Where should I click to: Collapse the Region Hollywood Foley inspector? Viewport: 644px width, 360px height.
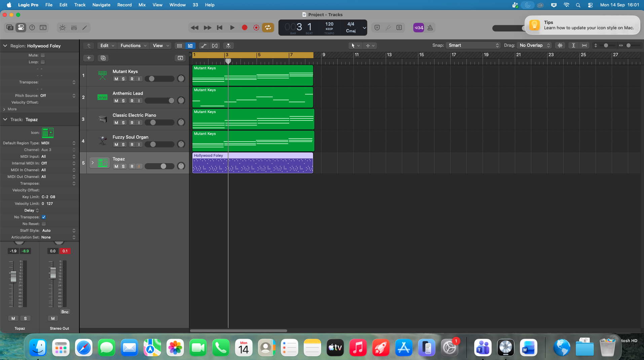pyautogui.click(x=5, y=46)
